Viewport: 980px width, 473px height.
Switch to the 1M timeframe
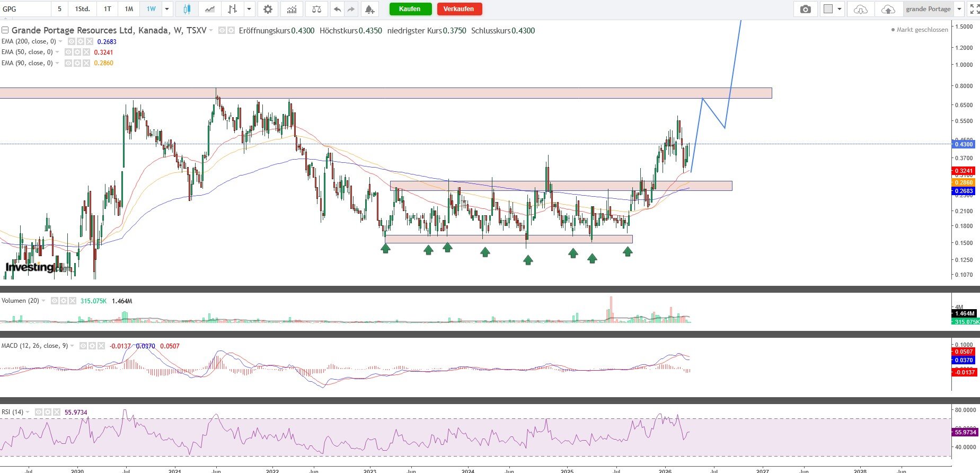click(x=129, y=9)
